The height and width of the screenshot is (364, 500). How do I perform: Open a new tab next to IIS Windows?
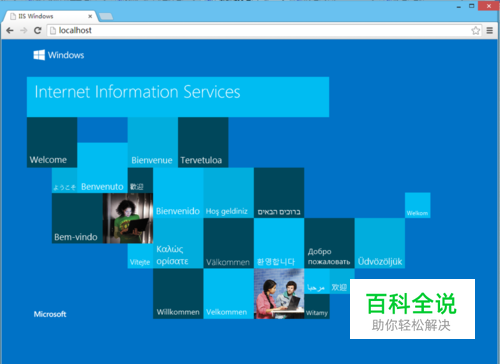(106, 16)
